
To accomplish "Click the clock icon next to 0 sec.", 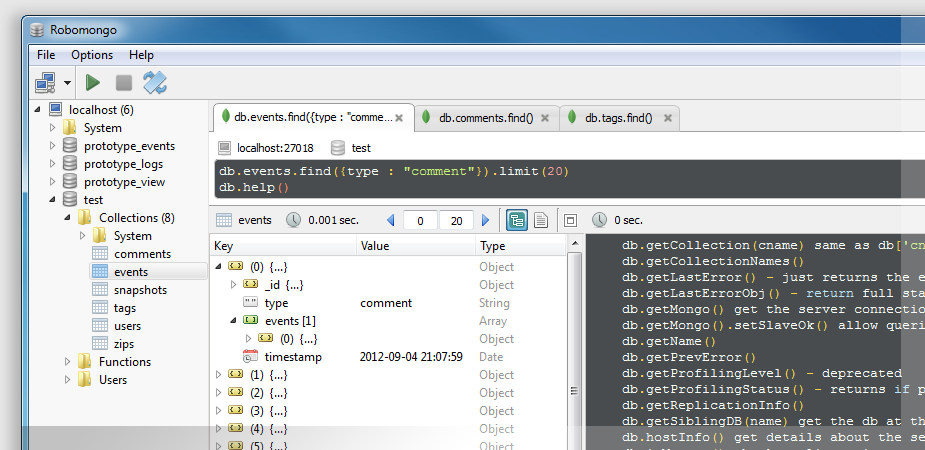I will point(599,221).
